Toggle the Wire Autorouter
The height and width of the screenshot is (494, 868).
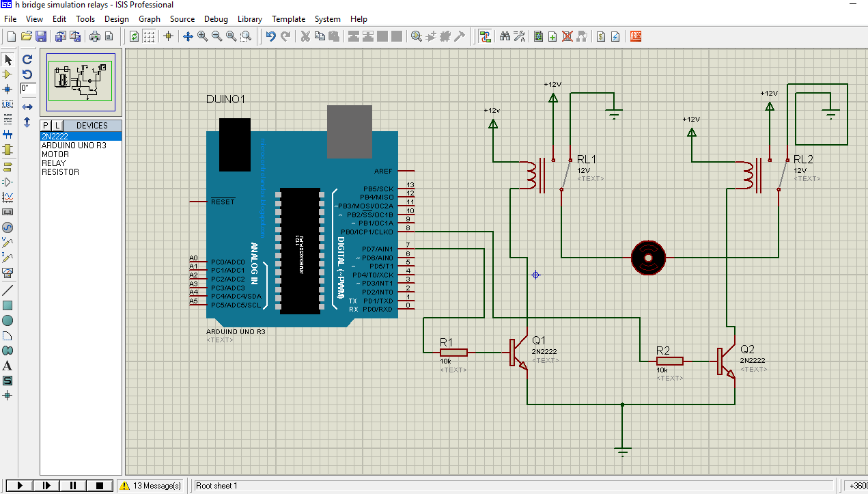tap(486, 36)
